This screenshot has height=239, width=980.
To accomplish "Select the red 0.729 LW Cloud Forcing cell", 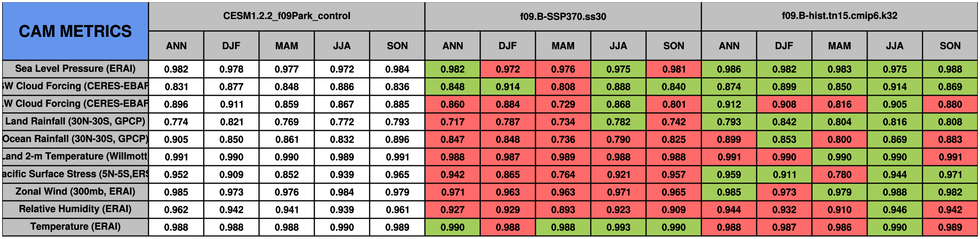I will point(563,105).
